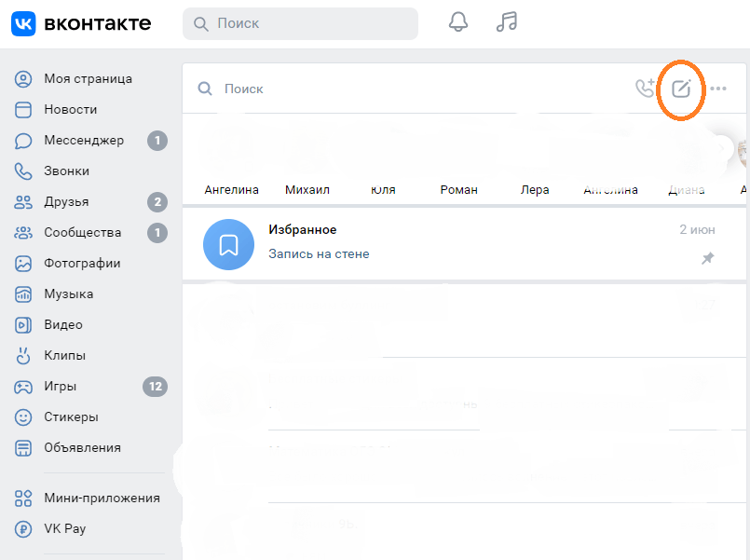This screenshot has height=560, width=750.
Task: Start a new call with phone-plus icon
Action: [645, 89]
